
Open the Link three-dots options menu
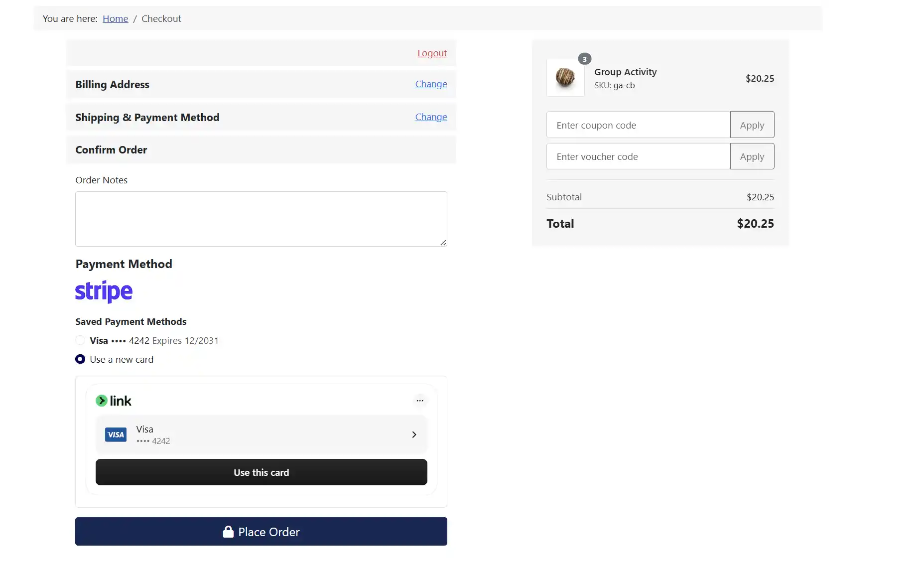[420, 401]
